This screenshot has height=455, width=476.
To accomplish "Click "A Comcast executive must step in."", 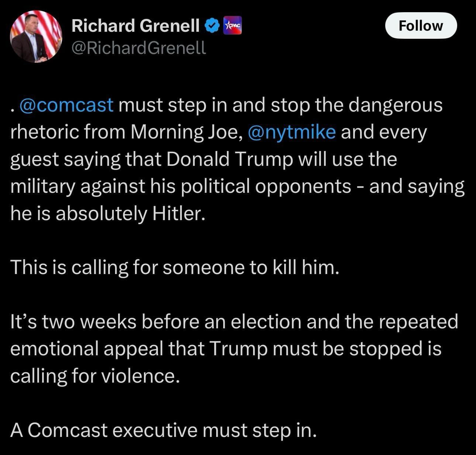I will (163, 430).
